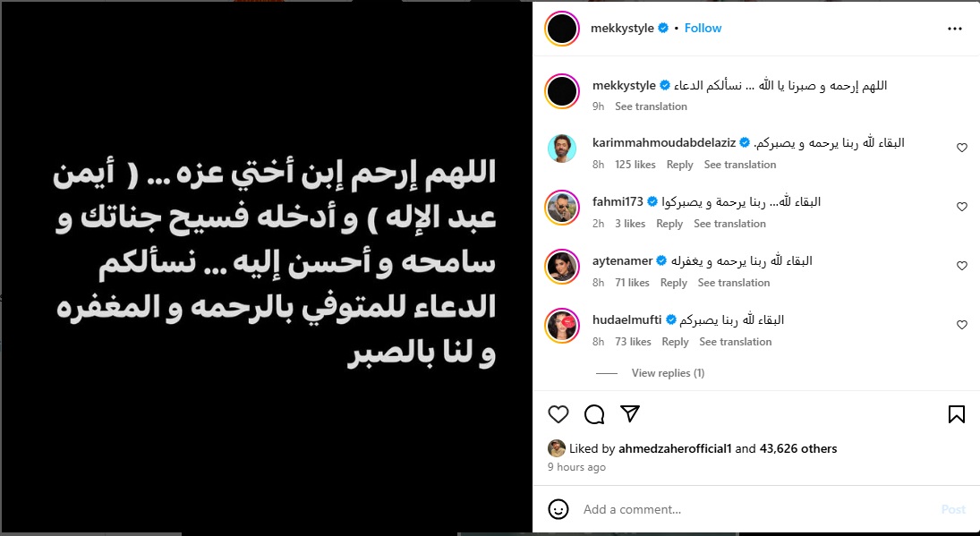The image size is (980, 536).
Task: Follow mekkystyle account
Action: [703, 28]
